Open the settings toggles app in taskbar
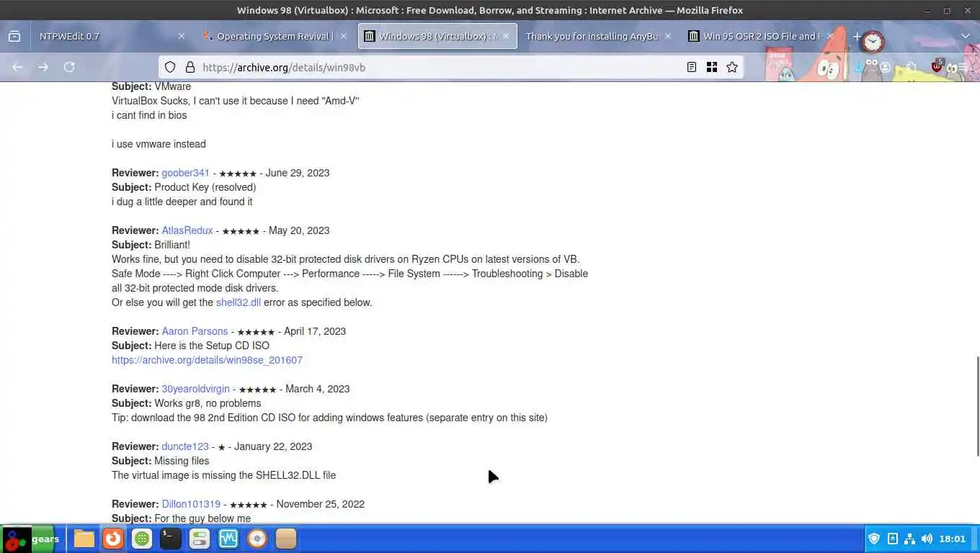Viewport: 980px width, 553px height. point(200,539)
